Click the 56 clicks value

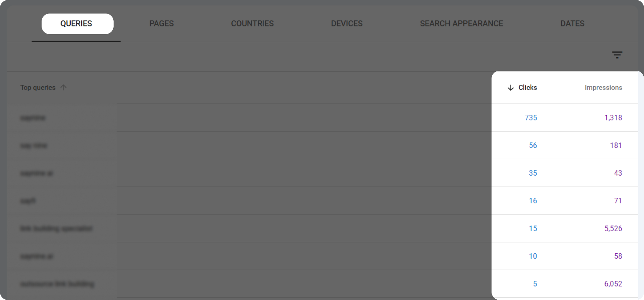point(532,145)
